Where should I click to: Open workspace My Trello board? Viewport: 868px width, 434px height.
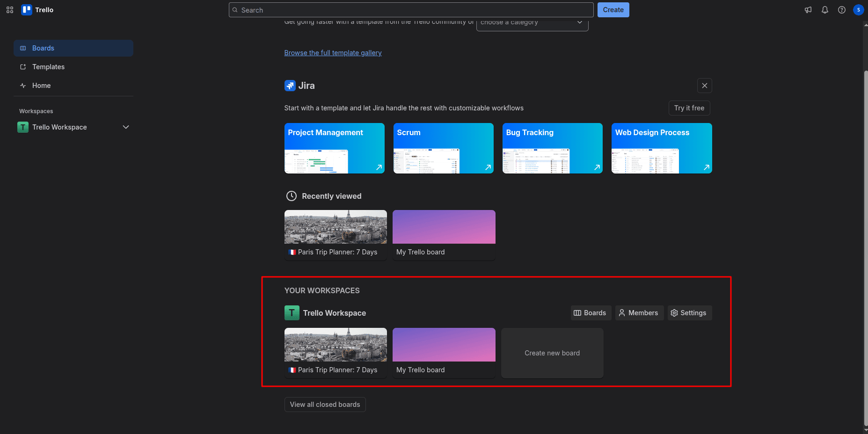444,353
